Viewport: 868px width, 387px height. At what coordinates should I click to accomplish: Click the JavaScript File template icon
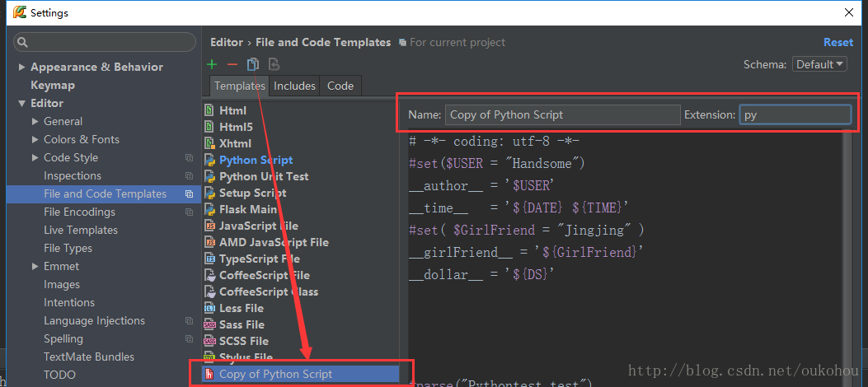point(210,226)
